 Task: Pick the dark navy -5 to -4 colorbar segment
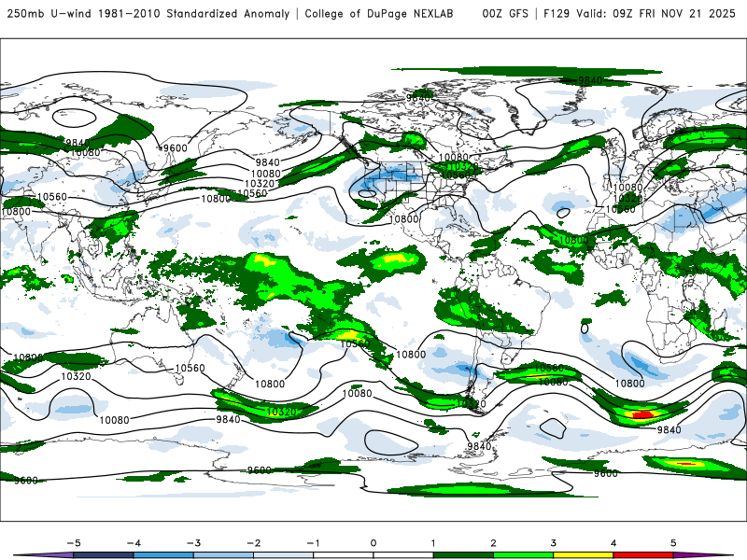pos(104,555)
